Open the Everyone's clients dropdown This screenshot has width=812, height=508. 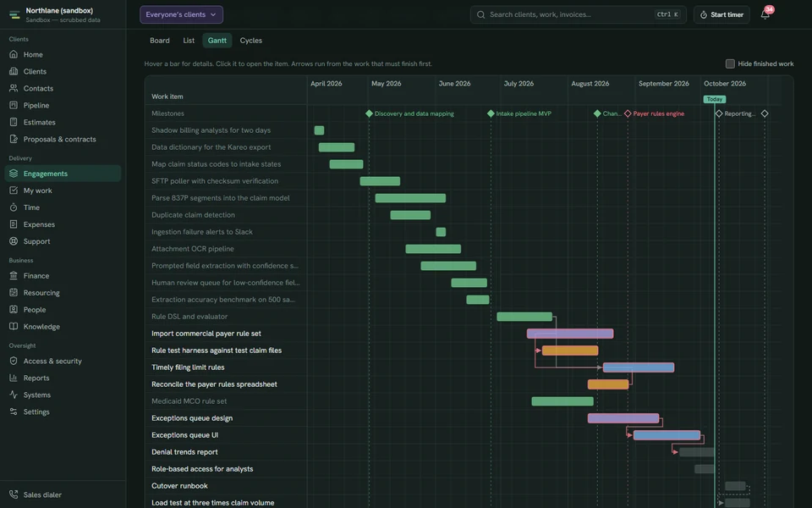point(181,14)
